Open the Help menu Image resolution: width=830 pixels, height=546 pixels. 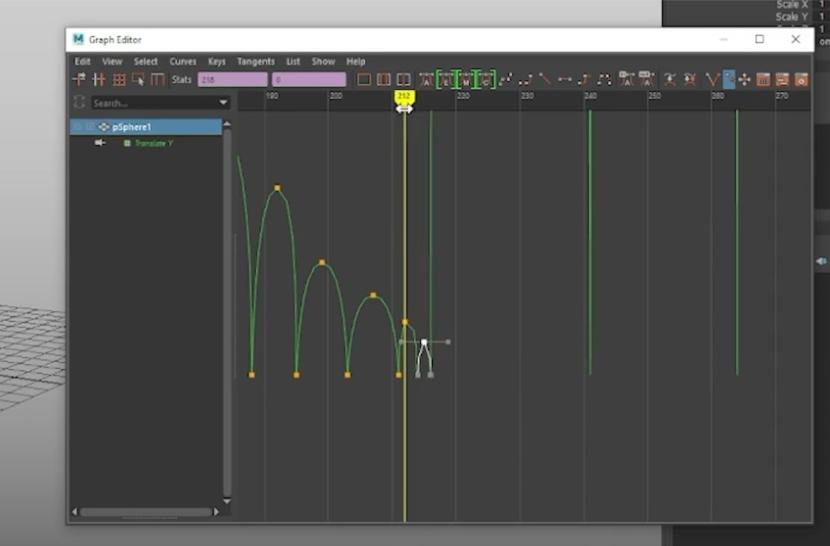tap(356, 61)
